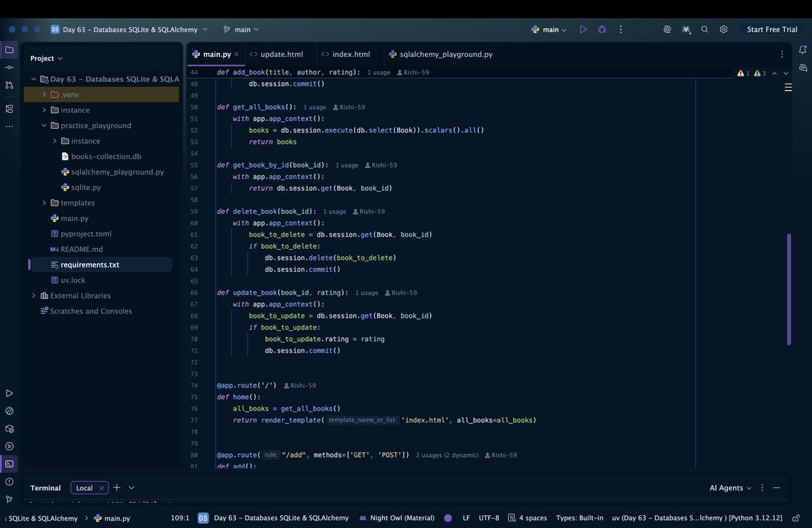Close the Local terminal tab
This screenshot has width=812, height=528.
click(101, 488)
